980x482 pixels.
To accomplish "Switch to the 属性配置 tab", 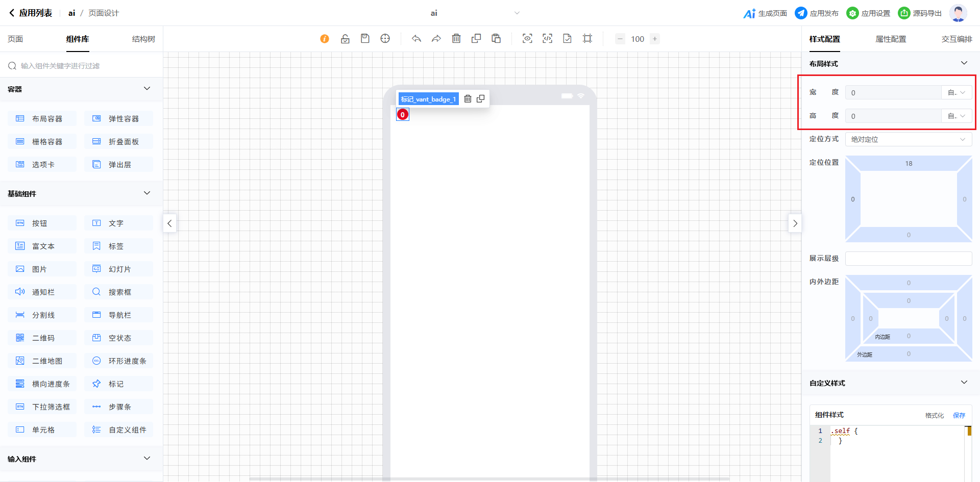I will coord(891,39).
